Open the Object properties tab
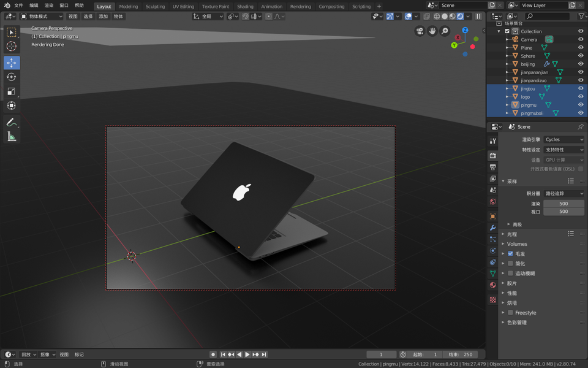This screenshot has height=368, width=588. click(x=492, y=217)
